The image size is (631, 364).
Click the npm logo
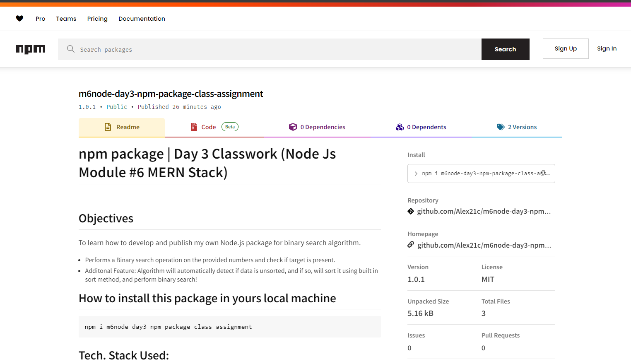point(30,49)
